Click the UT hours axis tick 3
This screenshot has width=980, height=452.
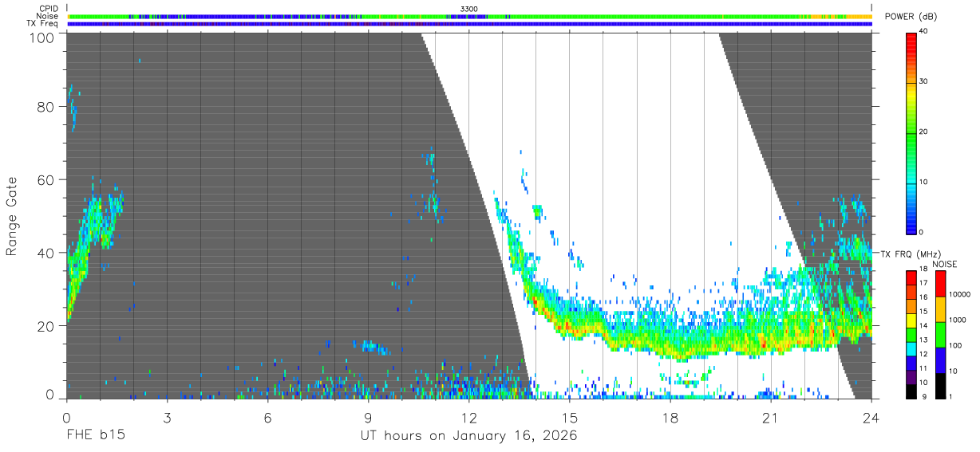pyautogui.click(x=167, y=418)
